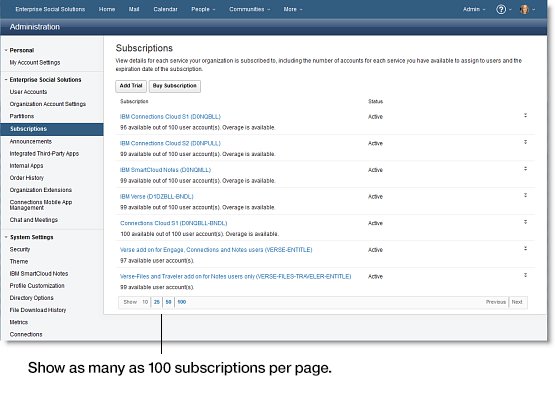This screenshot has width=555, height=408.
Task: Open Internal Apps in sidebar
Action: (26, 166)
